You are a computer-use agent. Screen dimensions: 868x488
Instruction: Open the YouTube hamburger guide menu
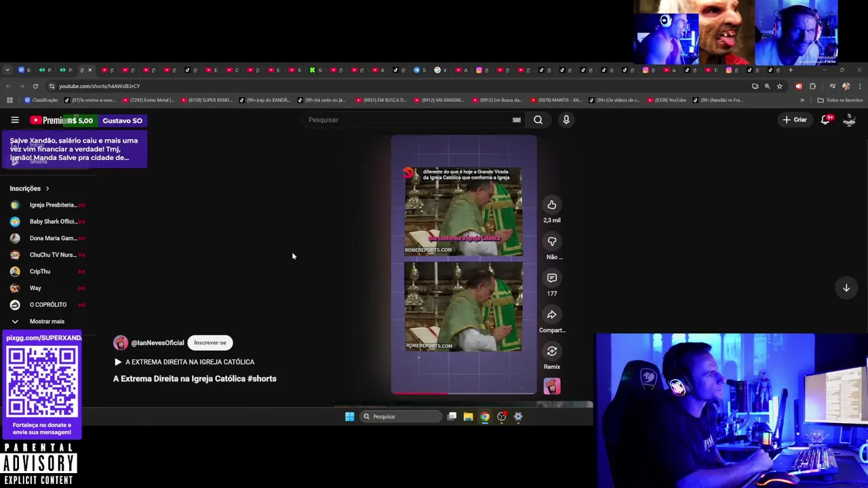coord(15,120)
